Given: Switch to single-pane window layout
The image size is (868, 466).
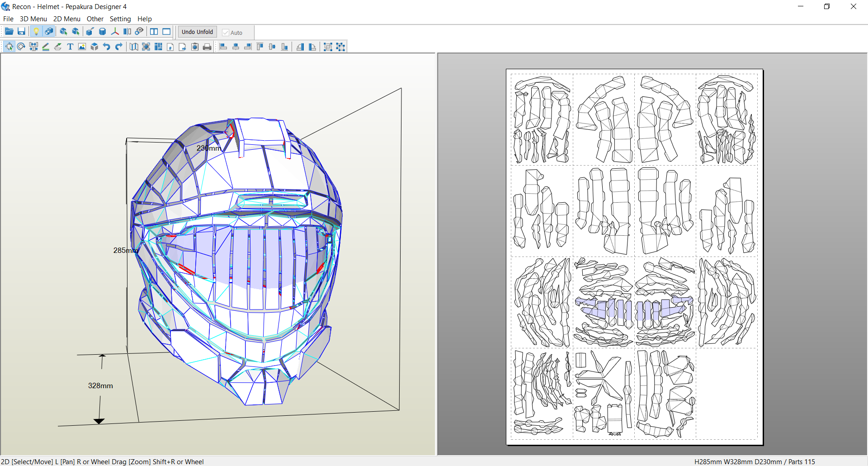Looking at the screenshot, I should [166, 32].
